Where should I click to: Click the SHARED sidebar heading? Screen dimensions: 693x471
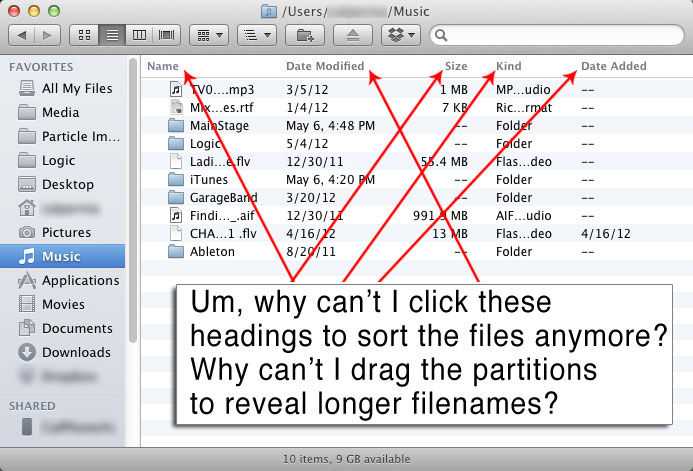(32, 406)
